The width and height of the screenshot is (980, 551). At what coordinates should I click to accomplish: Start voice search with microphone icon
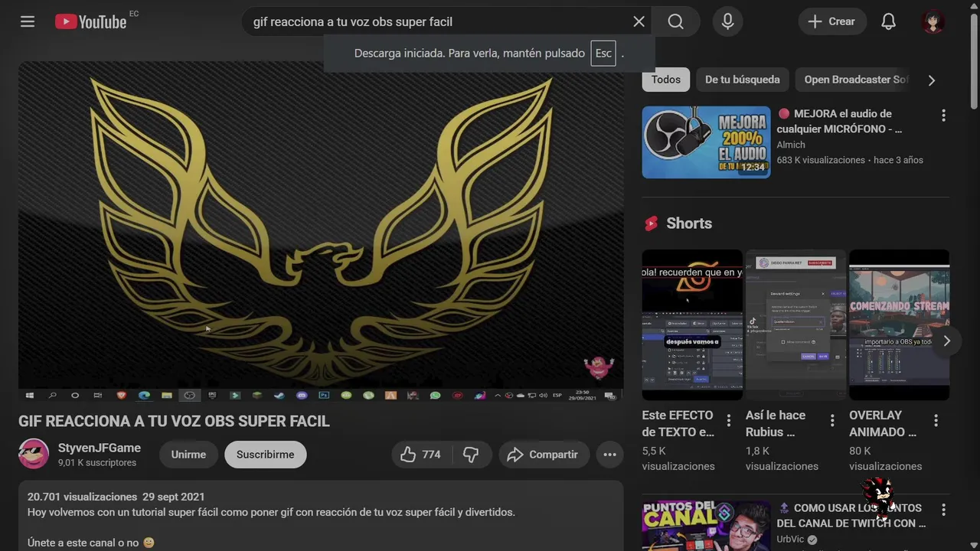pyautogui.click(x=728, y=21)
